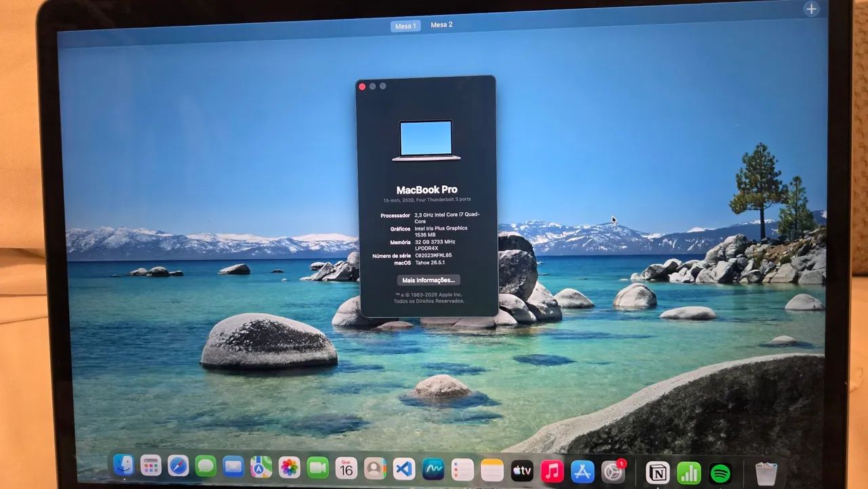Image resolution: width=868 pixels, height=489 pixels.
Task: Launch Safari from the Dock
Action: [x=178, y=465]
